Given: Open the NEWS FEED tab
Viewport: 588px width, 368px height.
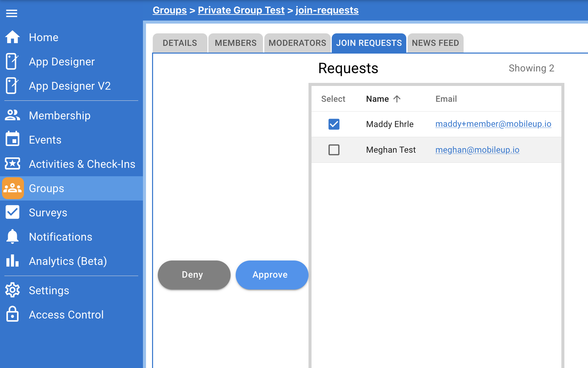Looking at the screenshot, I should [435, 43].
